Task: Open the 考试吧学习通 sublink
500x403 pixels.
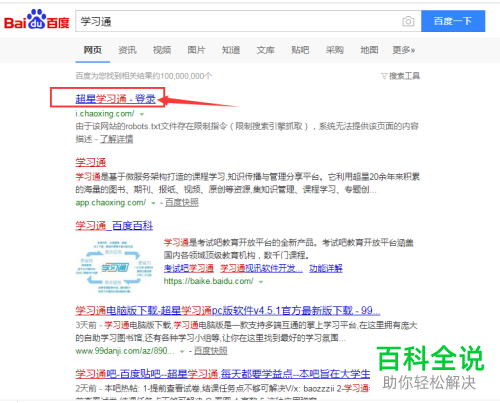Action: click(189, 268)
